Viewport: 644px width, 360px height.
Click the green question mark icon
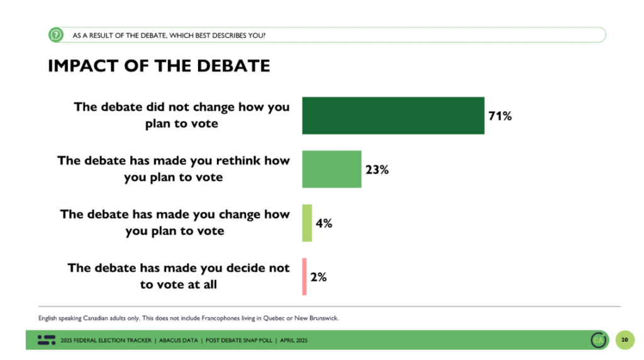click(56, 35)
